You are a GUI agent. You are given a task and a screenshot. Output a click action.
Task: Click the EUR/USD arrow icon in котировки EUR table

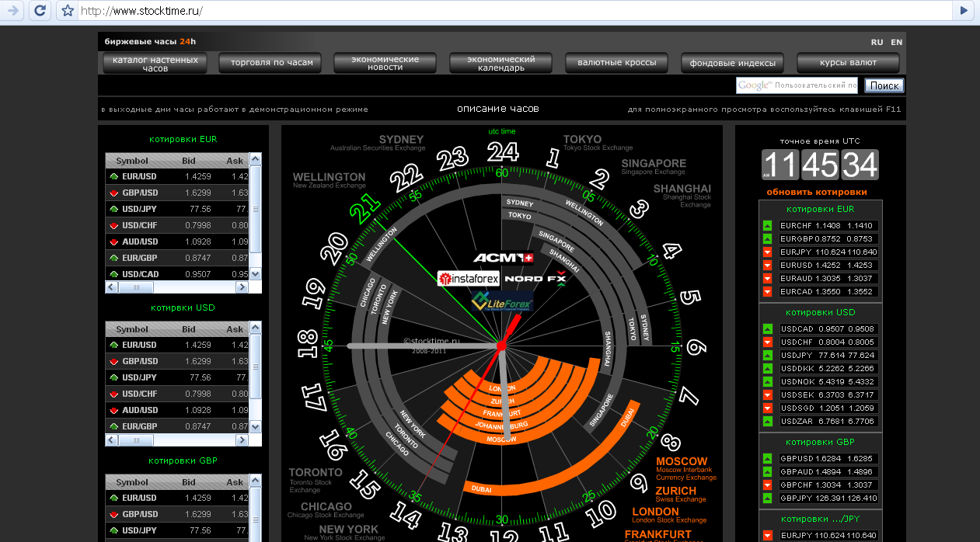113,176
